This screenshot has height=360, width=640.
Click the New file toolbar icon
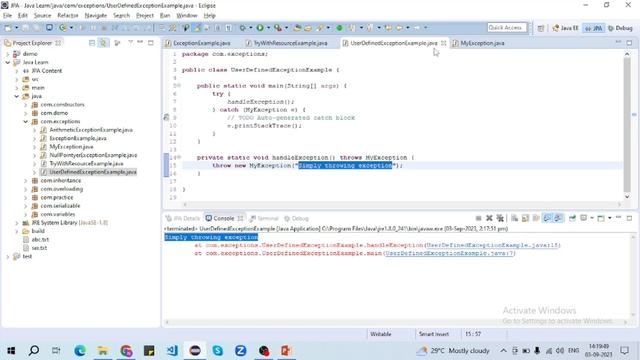[8, 28]
